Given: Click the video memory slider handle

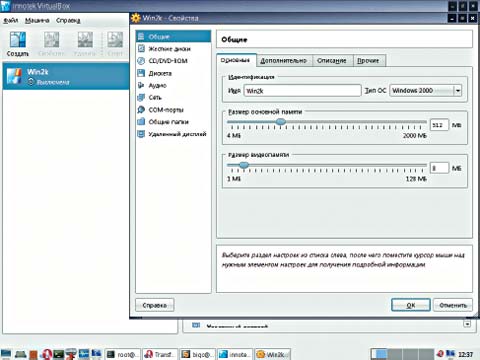Looking at the screenshot, I should 244,165.
